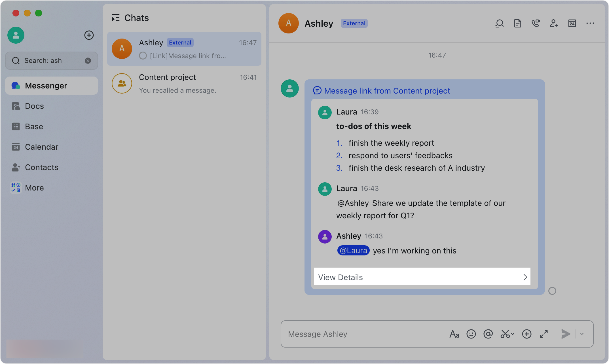The height and width of the screenshot is (364, 609).
Task: Select the search-in-conversation magnifier icon
Action: coord(499,23)
